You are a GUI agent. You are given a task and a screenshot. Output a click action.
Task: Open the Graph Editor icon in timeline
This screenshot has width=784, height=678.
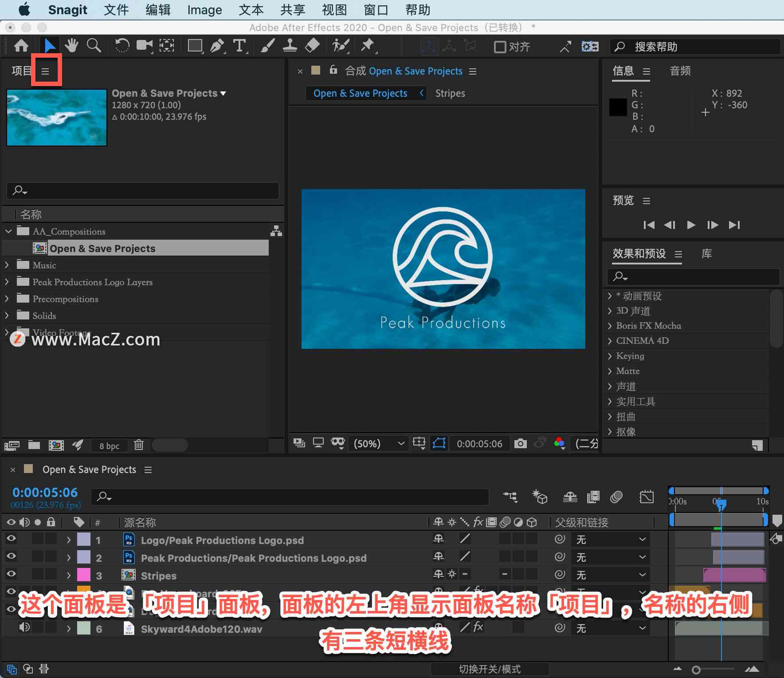(647, 497)
